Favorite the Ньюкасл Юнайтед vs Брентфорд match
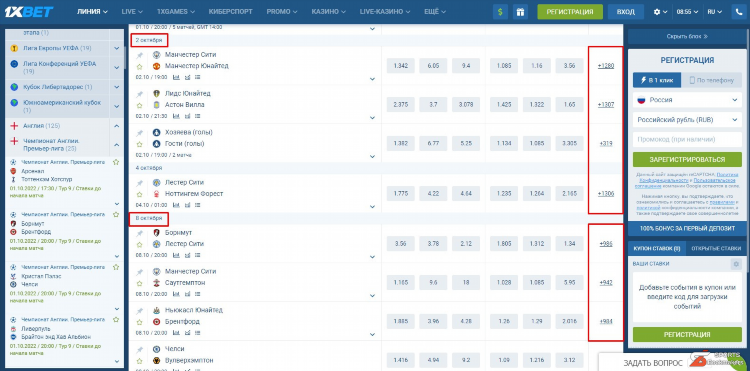Image resolution: width=750 pixels, height=371 pixels. click(x=140, y=321)
